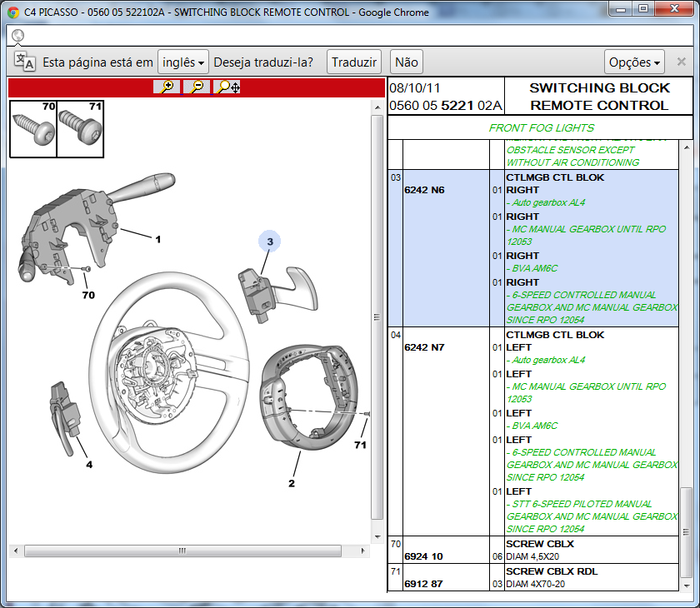
Task: Click callout number 2 on diagram
Action: (x=292, y=483)
